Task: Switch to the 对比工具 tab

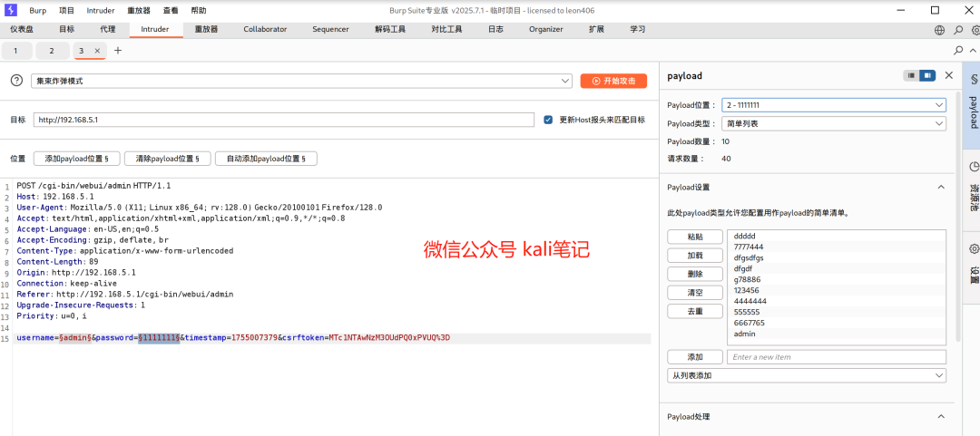Action: (446, 29)
